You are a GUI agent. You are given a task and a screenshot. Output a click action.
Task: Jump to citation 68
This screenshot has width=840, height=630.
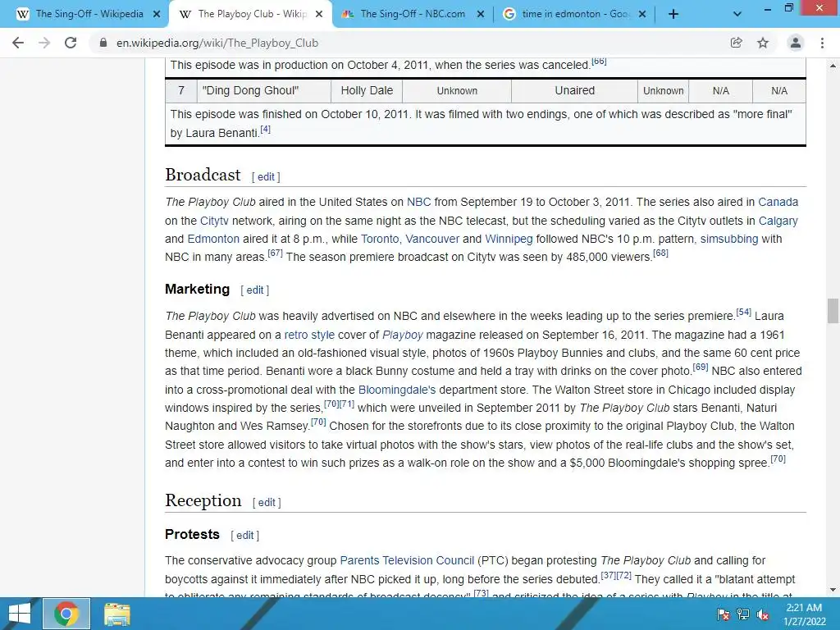pos(660,253)
